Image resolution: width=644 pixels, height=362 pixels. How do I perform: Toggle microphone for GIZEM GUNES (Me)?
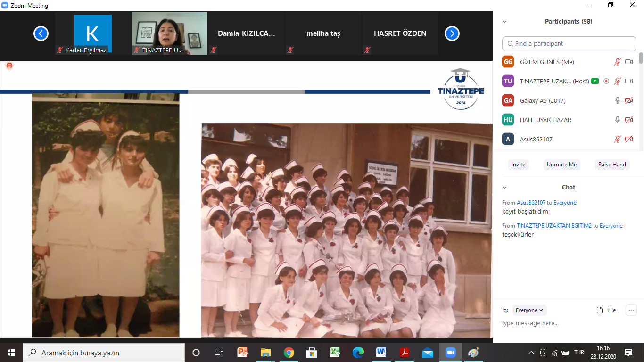pyautogui.click(x=617, y=62)
